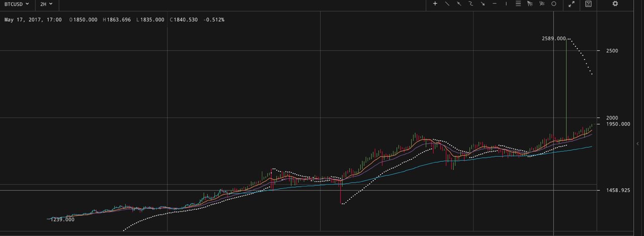Click the close value C 1840.530
The width and height of the screenshot is (644, 236).
tap(184, 20)
